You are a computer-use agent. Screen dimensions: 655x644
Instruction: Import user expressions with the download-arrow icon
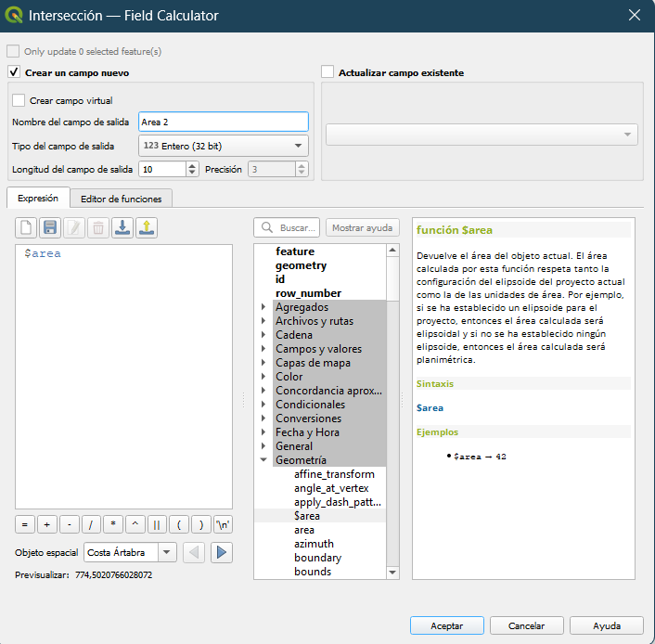(122, 227)
